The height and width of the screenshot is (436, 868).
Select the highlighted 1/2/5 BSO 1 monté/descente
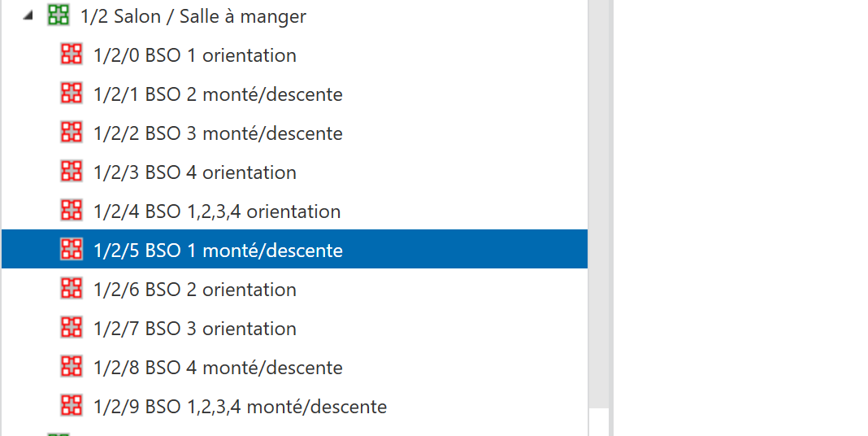218,251
